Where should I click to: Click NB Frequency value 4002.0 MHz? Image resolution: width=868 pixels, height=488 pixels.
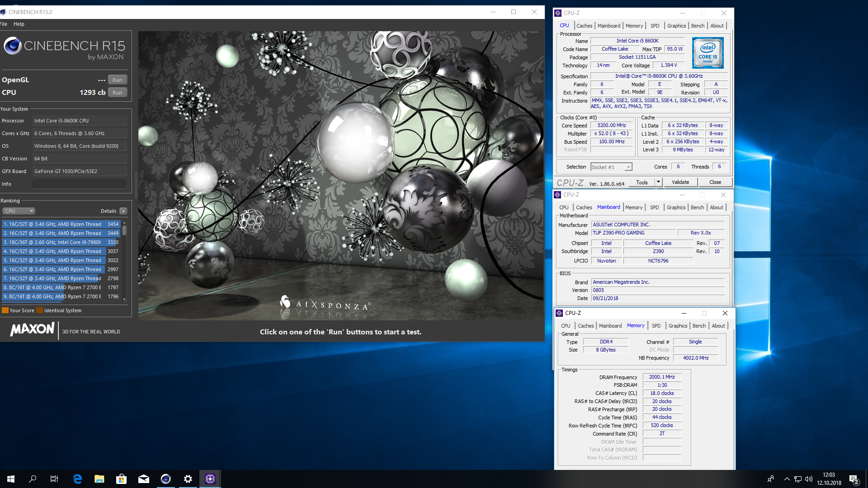[x=695, y=358]
